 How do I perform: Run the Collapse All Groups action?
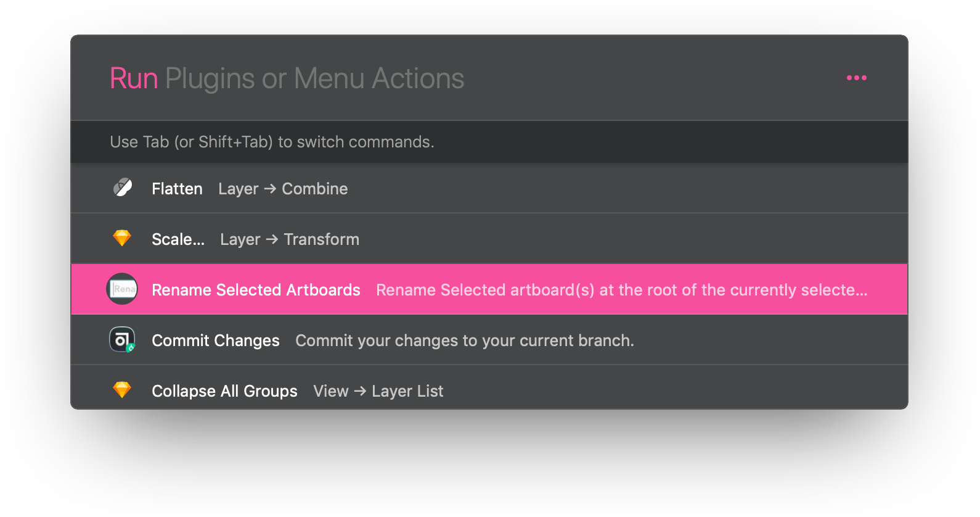click(224, 390)
